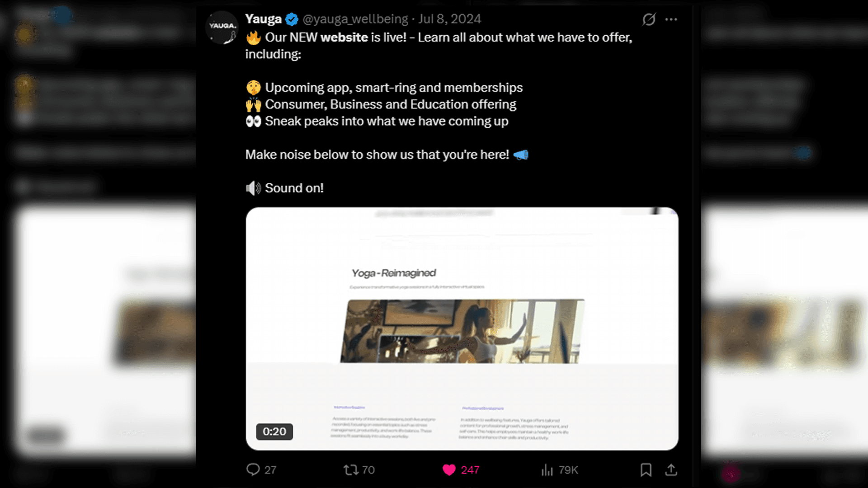
Task: Click the 247 likes count
Action: [x=470, y=470]
